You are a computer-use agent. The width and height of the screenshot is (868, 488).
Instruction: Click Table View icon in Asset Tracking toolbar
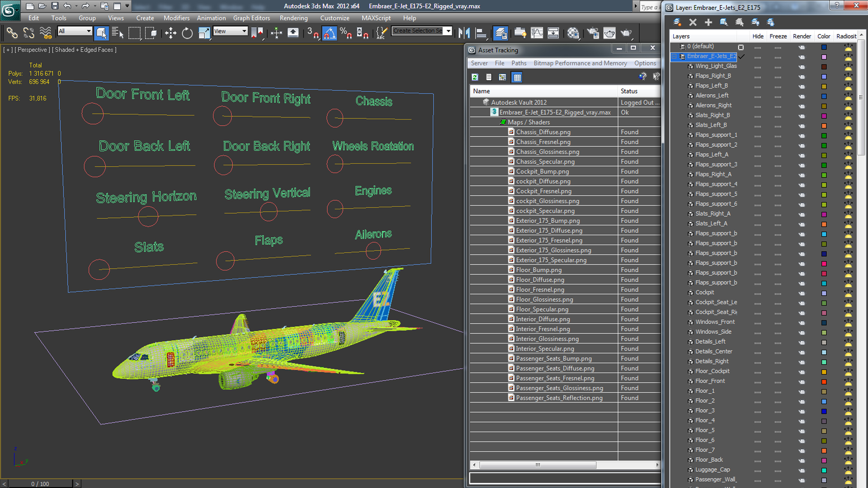(x=517, y=77)
